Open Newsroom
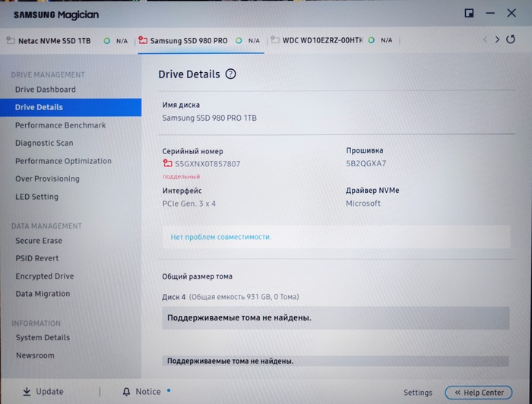 pyautogui.click(x=35, y=355)
